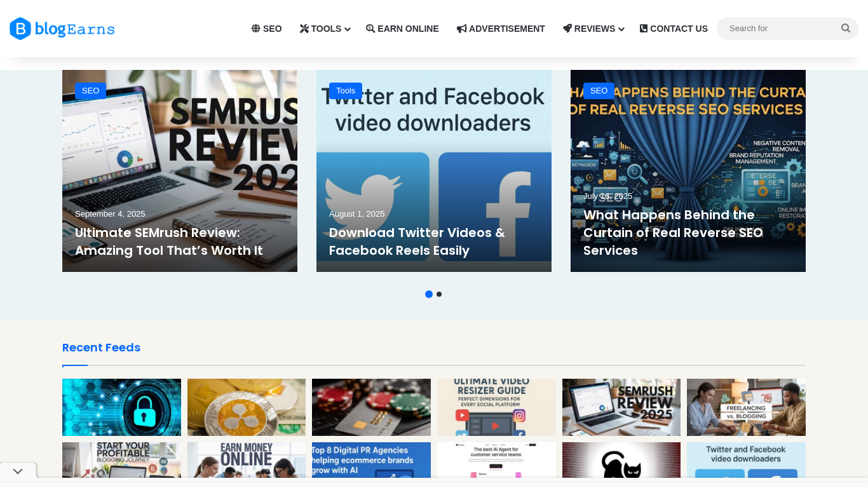This screenshot has height=488, width=868.
Task: Collapse the bottom bar chevron
Action: 18,471
